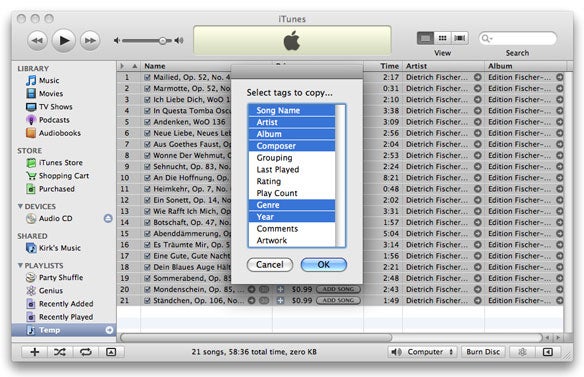Show or hide artwork viewer

[111, 352]
